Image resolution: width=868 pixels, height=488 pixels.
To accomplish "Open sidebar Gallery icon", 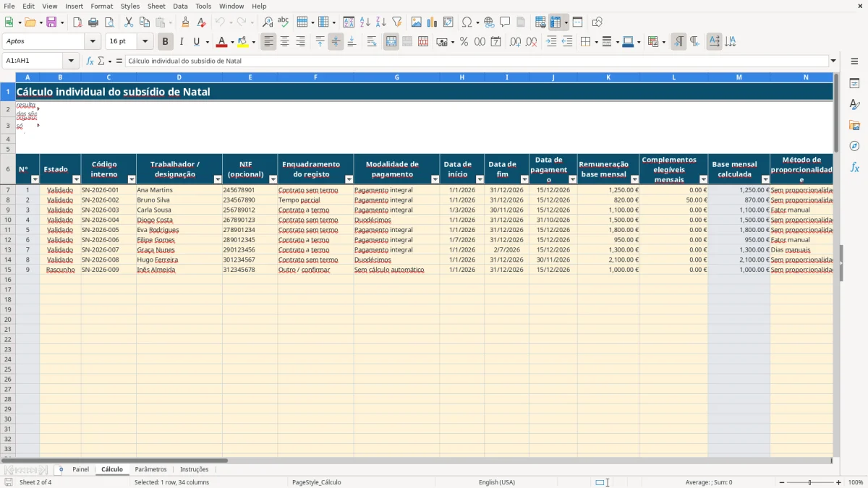I will coord(854,125).
